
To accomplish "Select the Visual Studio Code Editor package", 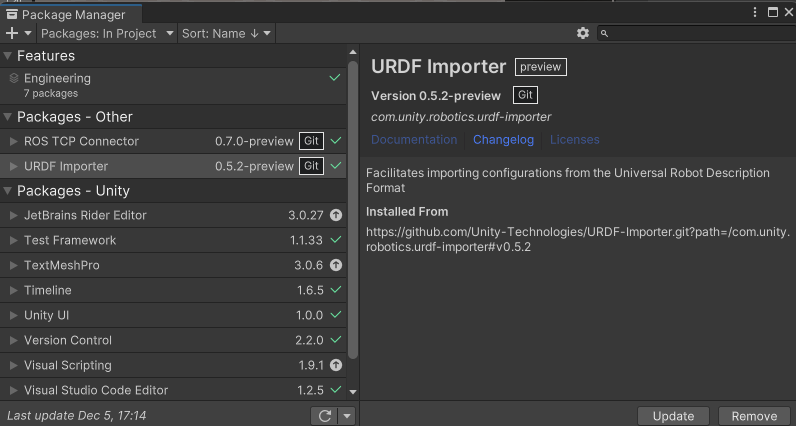I will (x=173, y=390).
